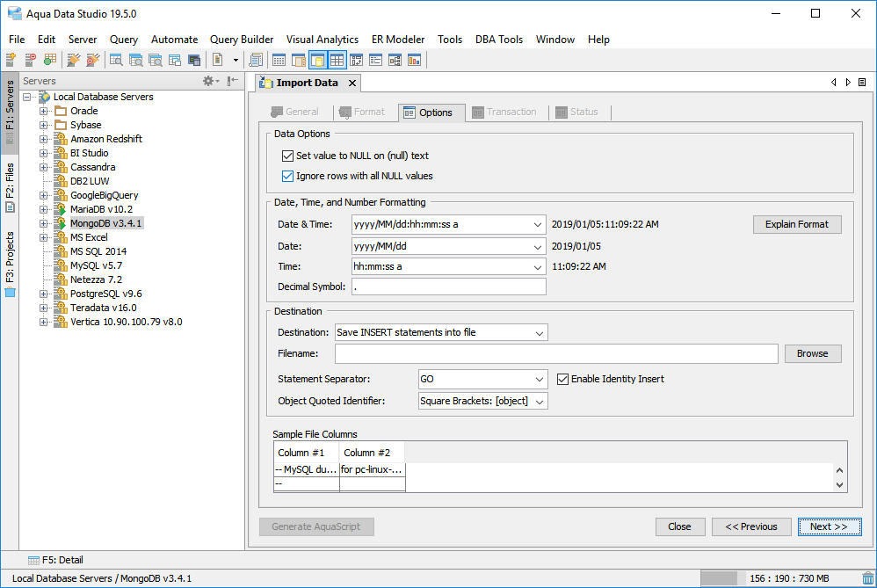Screen dimensions: 877x588
Task: Click the trash icon in status bar
Action: pos(868,578)
